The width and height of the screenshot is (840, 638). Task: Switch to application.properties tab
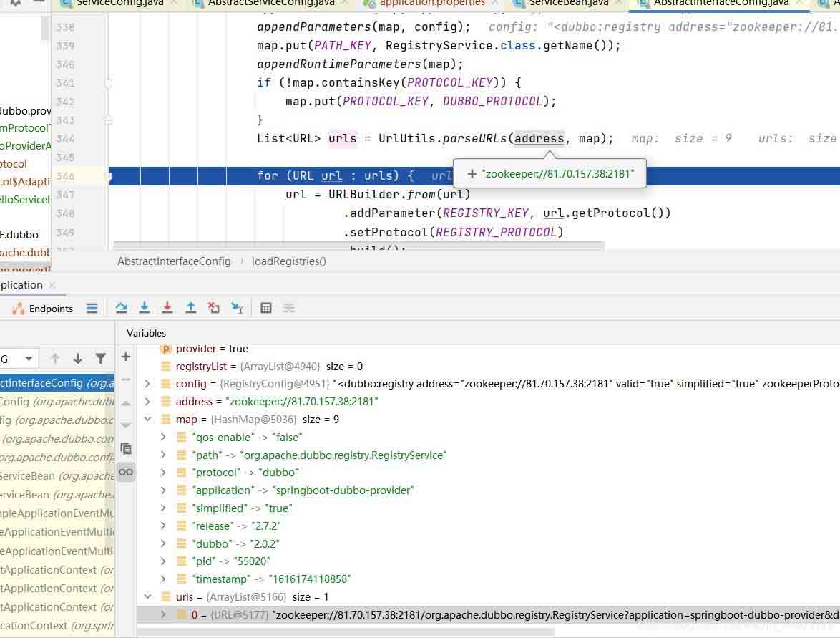click(x=431, y=3)
